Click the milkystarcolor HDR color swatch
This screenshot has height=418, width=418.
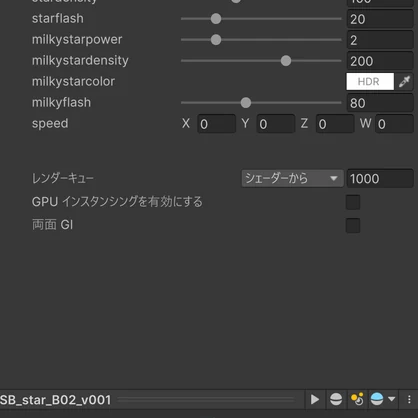(370, 82)
